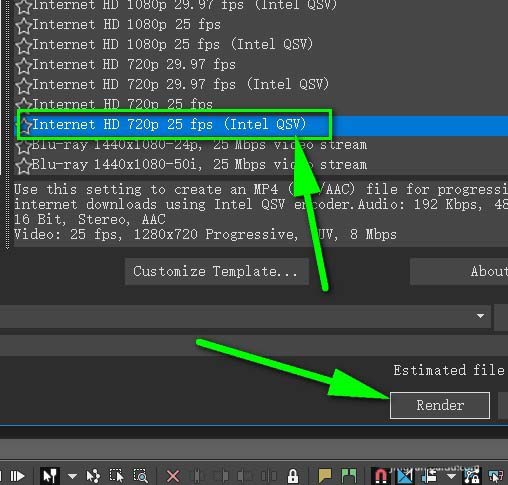508x485 pixels.
Task: Expand the folder path dropdown arrow
Action: [x=480, y=316]
